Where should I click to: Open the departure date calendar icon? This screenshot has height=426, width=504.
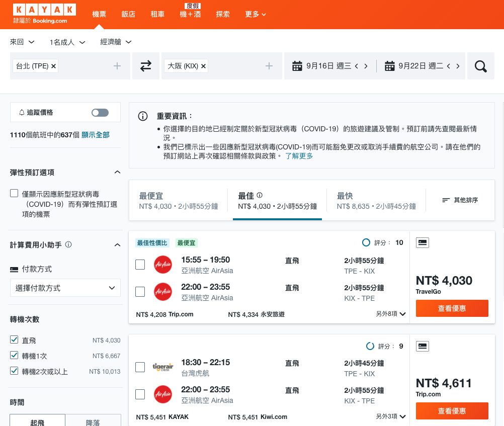click(x=297, y=66)
